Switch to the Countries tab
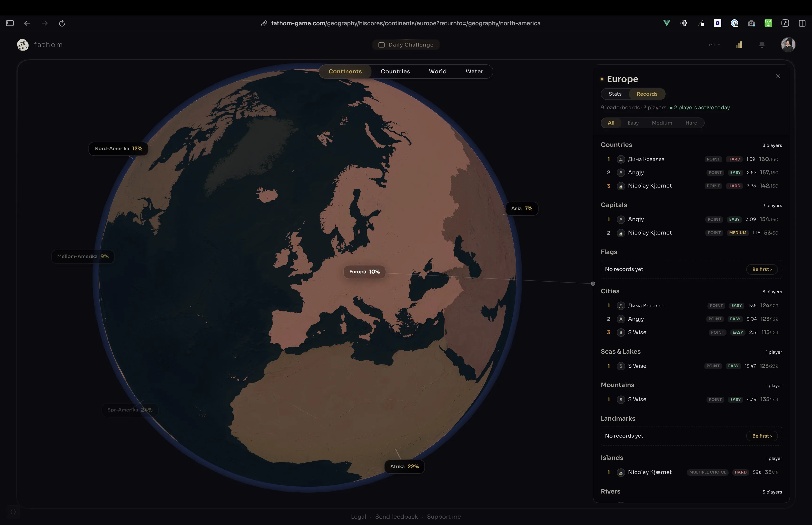The width and height of the screenshot is (812, 525). coord(395,72)
